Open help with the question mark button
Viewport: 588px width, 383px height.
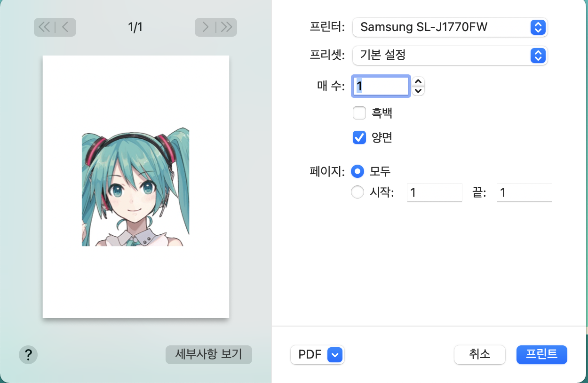tap(28, 354)
